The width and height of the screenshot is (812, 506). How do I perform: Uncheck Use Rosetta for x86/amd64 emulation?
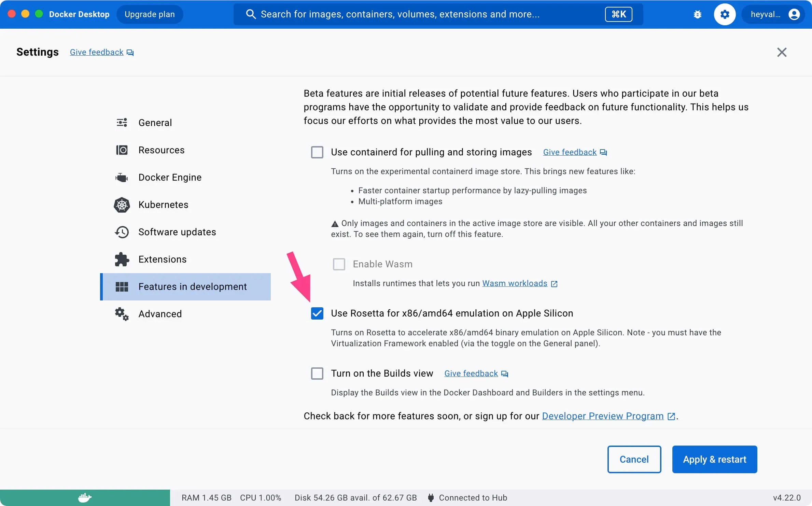coord(317,313)
